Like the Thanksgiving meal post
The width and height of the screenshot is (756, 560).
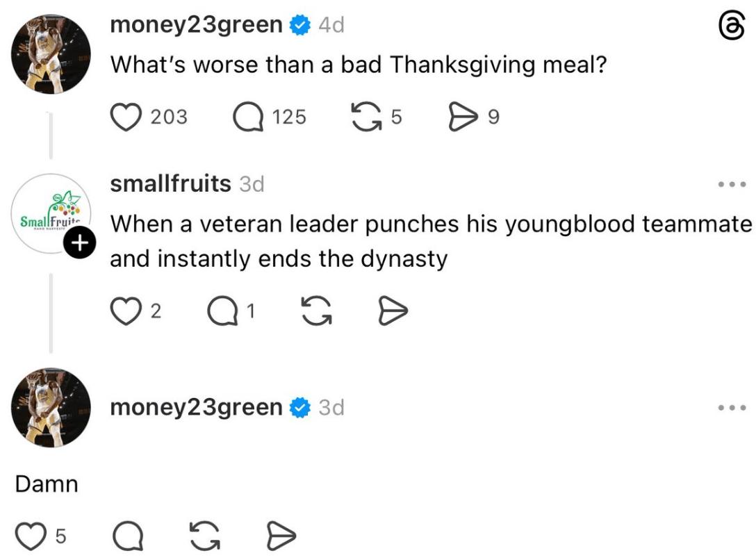coord(126,117)
